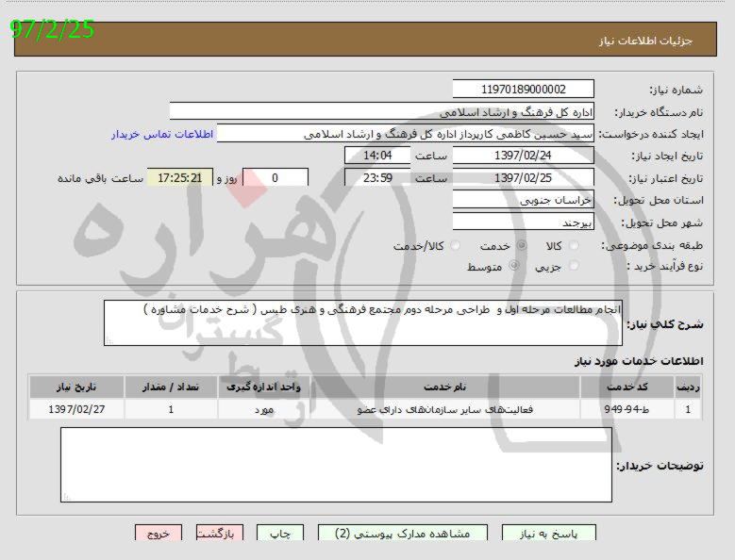This screenshot has width=735, height=560.
Task: Click the استان محل تحویل field
Action: click(x=524, y=201)
